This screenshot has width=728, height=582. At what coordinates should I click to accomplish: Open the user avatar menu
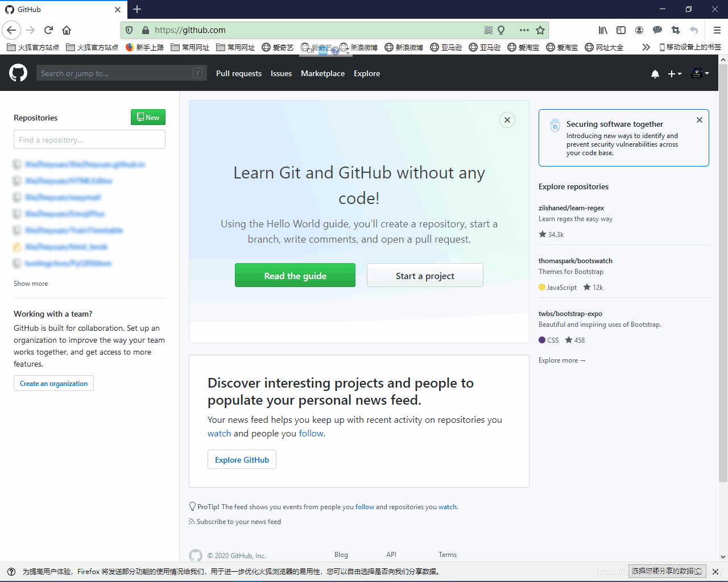click(x=700, y=73)
